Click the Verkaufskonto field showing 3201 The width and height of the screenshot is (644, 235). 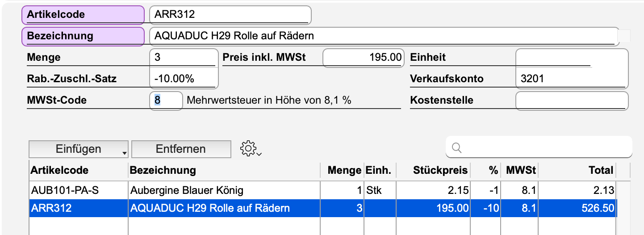571,79
